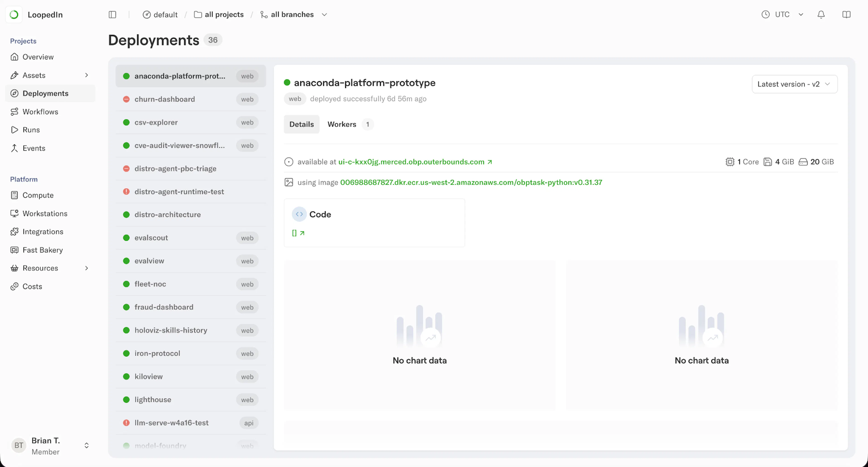
Task: Select the fleet-noc deployment
Action: tap(191, 284)
